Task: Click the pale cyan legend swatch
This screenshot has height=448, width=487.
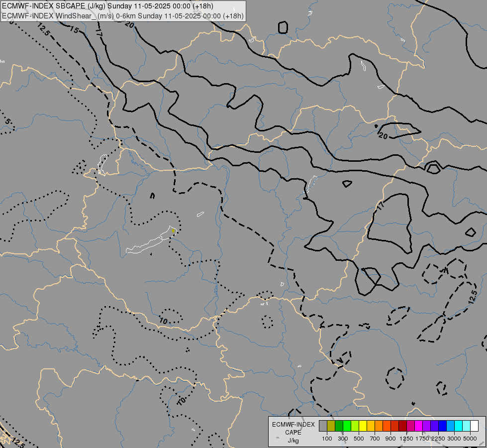Action: pyautogui.click(x=466, y=426)
